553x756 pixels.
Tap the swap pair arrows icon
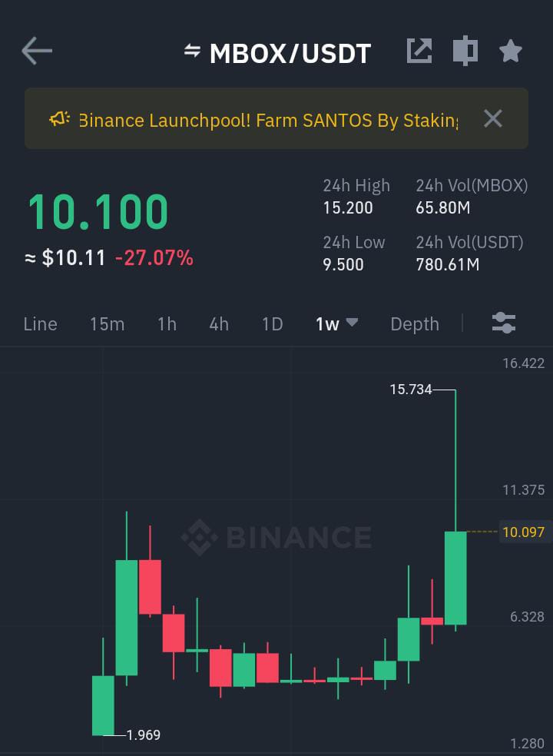tap(192, 50)
